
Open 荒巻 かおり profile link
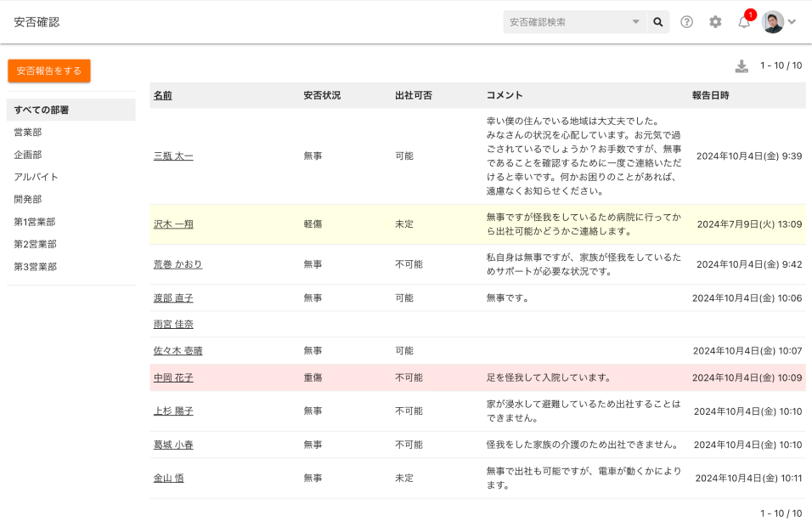point(178,264)
